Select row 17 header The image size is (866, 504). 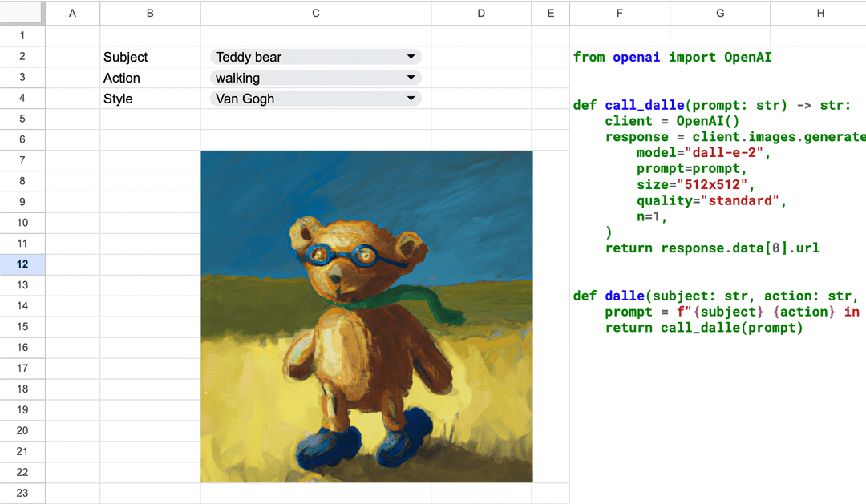click(x=22, y=369)
